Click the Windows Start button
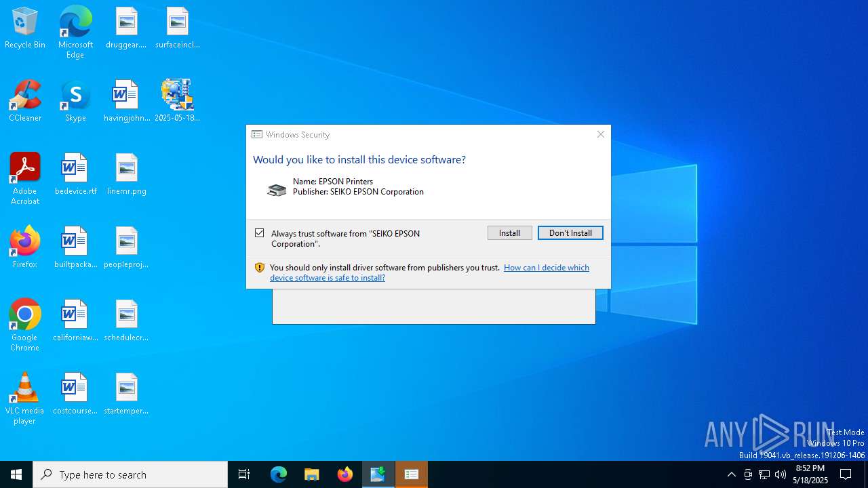Image resolution: width=868 pixels, height=488 pixels. [x=16, y=474]
